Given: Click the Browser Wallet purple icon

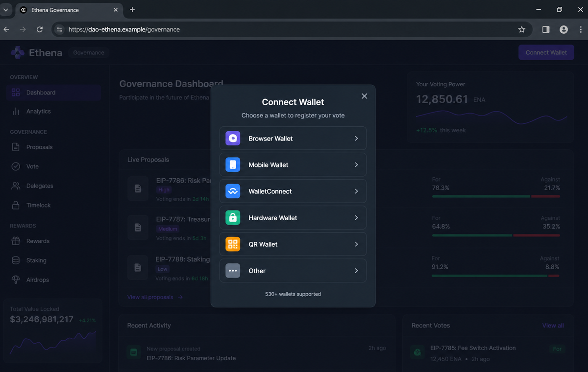Looking at the screenshot, I should point(233,139).
